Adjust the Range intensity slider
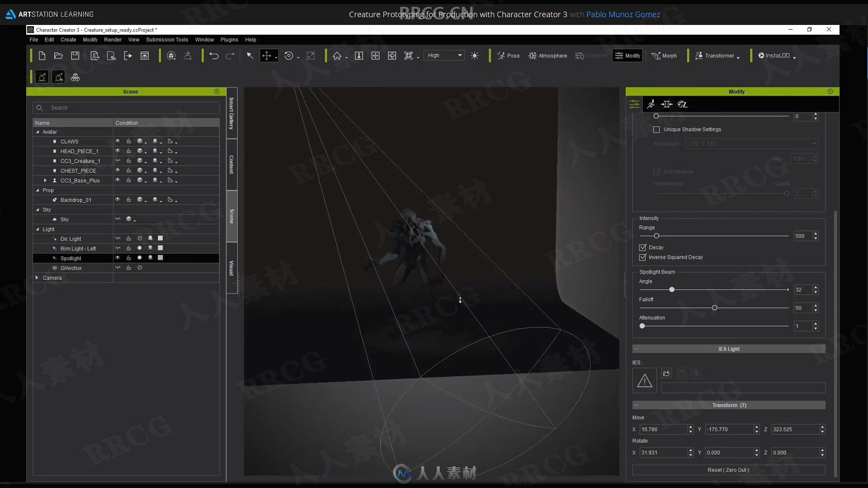 656,236
